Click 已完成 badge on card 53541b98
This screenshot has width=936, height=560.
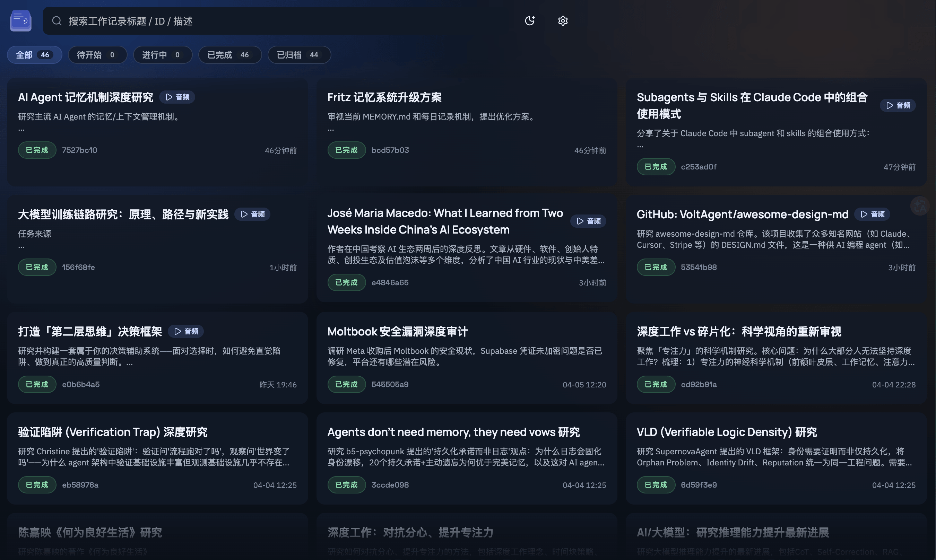coord(656,267)
